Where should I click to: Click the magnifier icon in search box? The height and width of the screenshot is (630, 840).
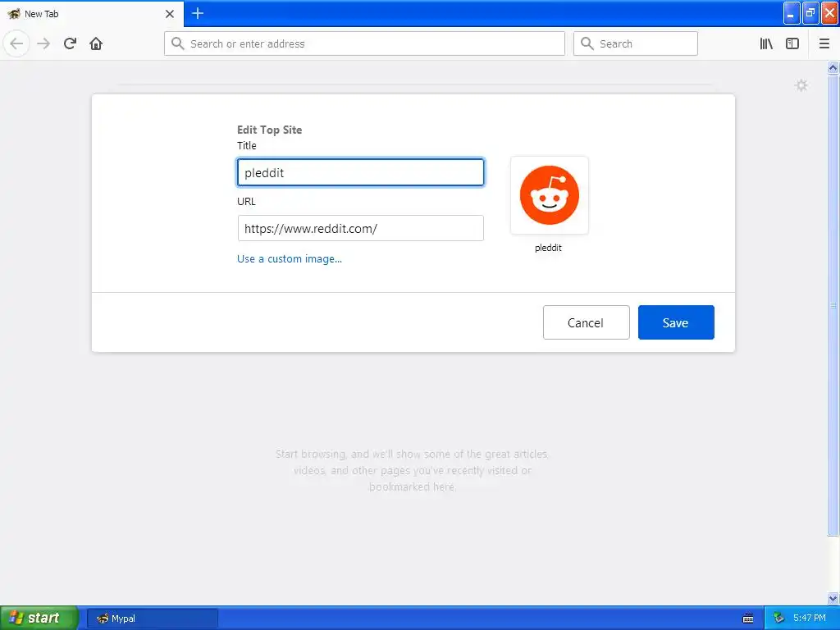587,43
